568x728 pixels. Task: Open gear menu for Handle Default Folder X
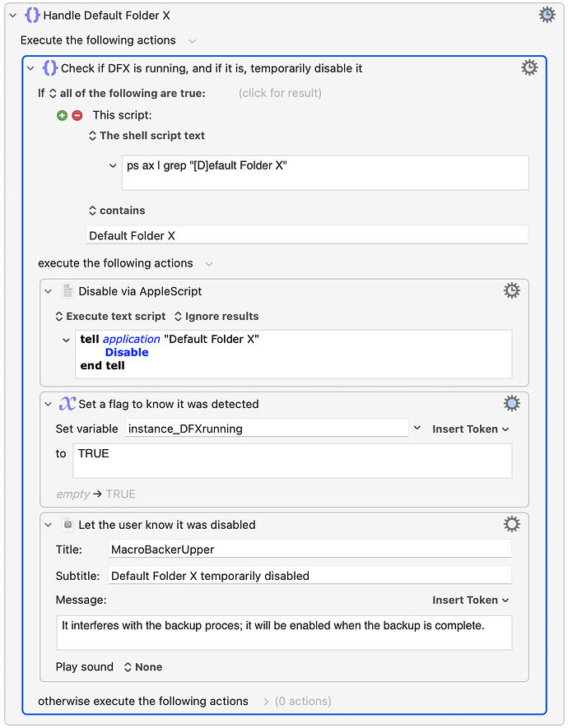(547, 15)
